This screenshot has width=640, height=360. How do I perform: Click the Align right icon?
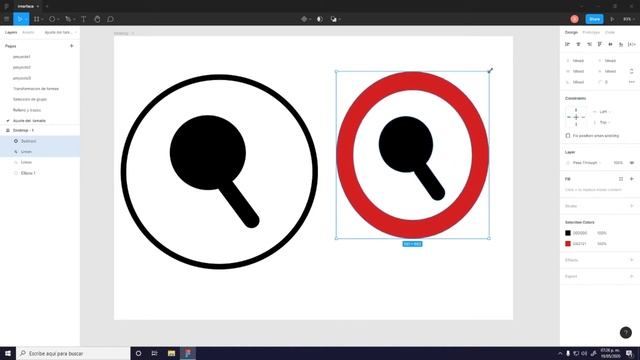coord(589,44)
